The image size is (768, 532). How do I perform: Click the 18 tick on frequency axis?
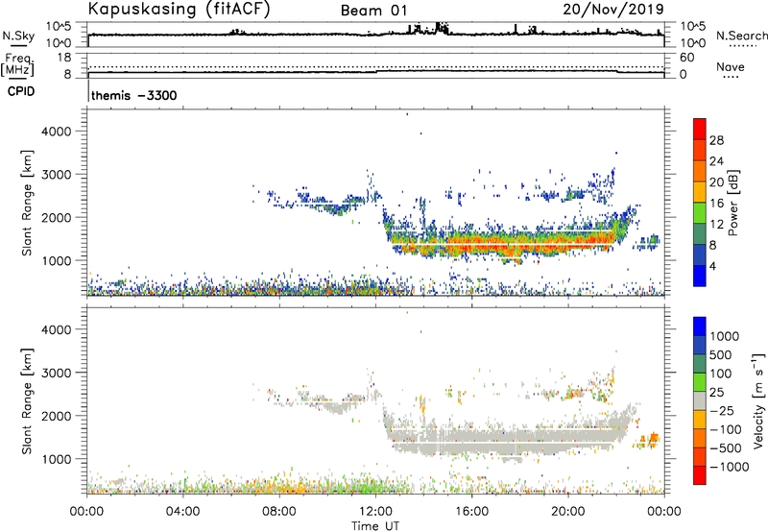point(64,58)
